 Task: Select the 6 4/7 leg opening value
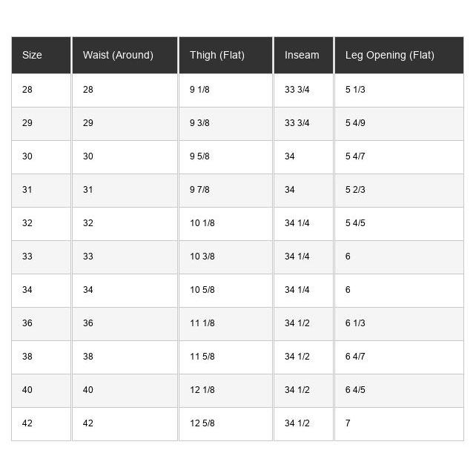355,357
